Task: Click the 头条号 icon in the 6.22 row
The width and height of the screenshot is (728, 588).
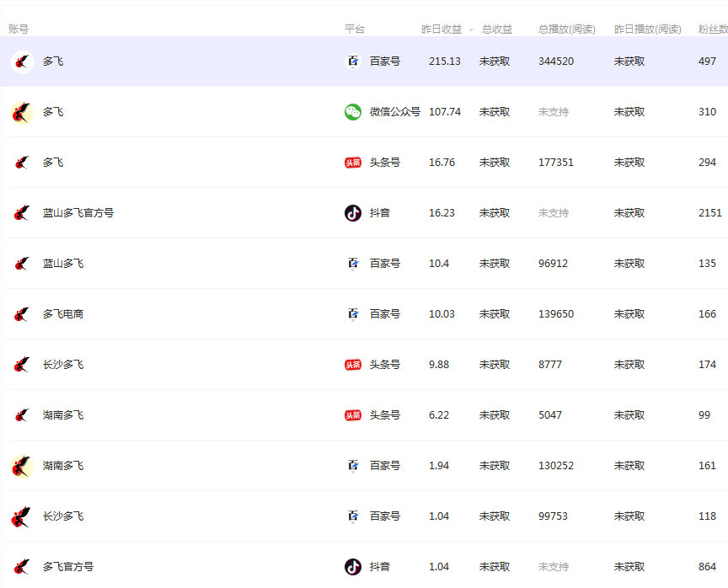Action: 353,415
